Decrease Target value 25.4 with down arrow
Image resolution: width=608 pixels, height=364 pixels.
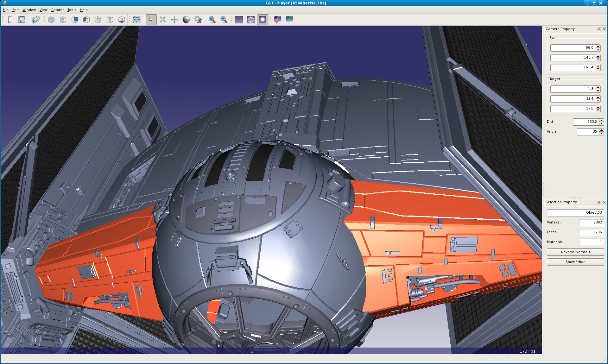[x=598, y=100]
